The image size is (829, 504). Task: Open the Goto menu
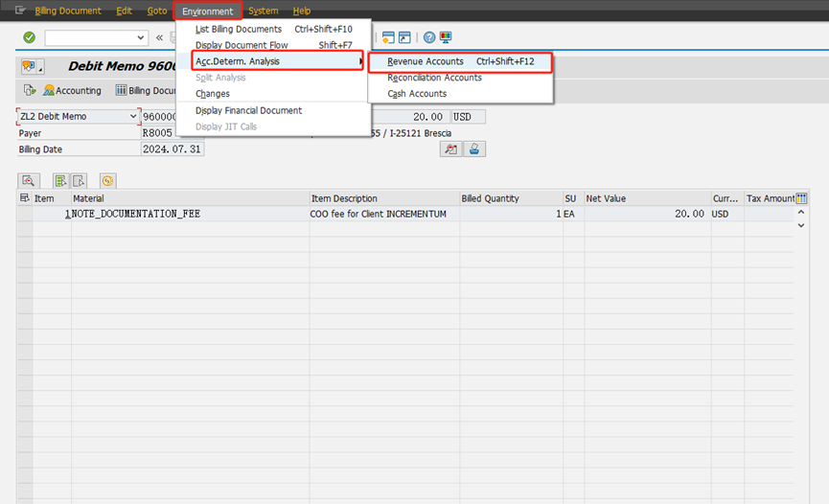click(156, 11)
